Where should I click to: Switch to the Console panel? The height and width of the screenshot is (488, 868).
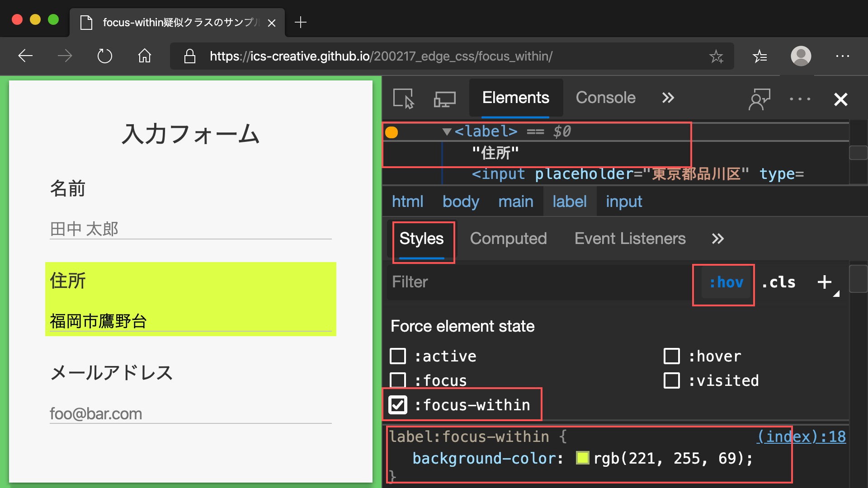606,98
